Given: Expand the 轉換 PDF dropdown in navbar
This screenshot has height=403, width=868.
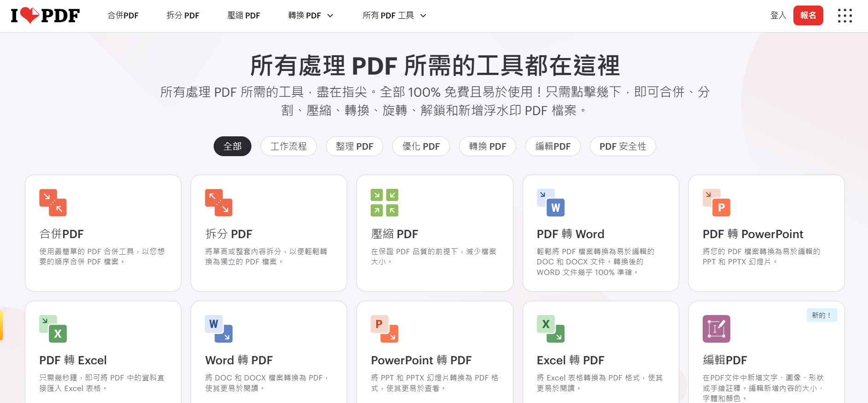Looking at the screenshot, I should [x=311, y=16].
